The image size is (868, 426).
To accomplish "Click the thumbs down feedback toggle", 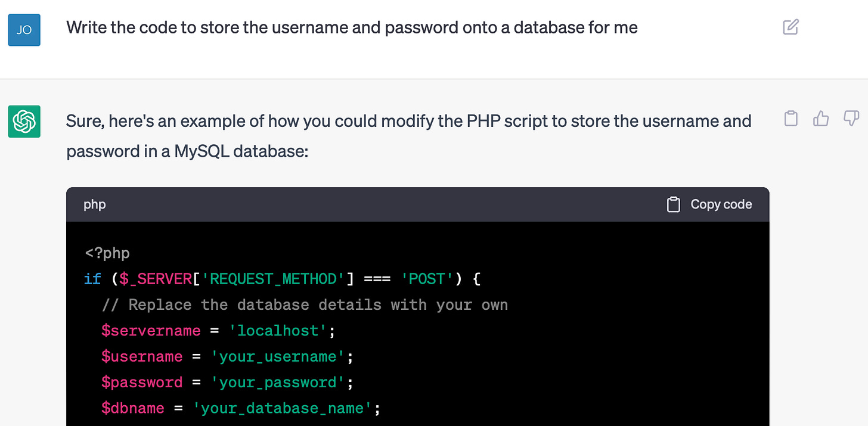I will pyautogui.click(x=851, y=119).
